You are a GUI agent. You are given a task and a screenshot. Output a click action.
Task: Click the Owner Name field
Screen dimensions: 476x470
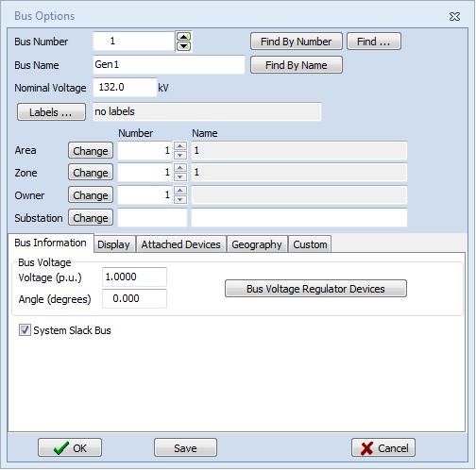pyautogui.click(x=299, y=194)
